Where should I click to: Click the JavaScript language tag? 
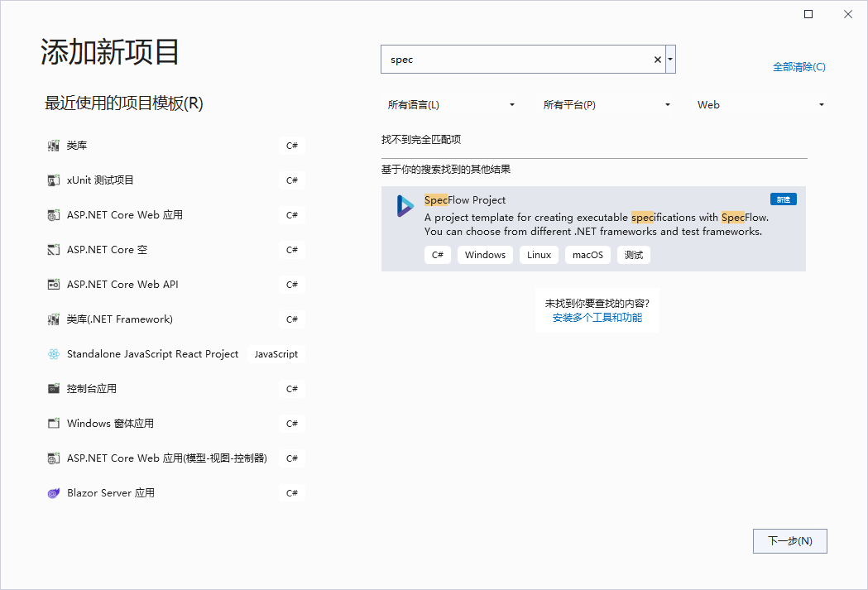pyautogui.click(x=276, y=354)
